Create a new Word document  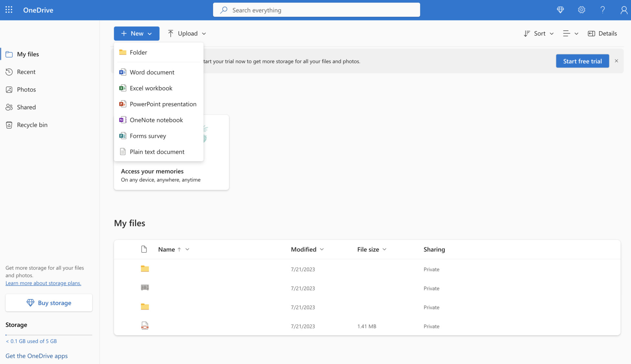(x=152, y=72)
